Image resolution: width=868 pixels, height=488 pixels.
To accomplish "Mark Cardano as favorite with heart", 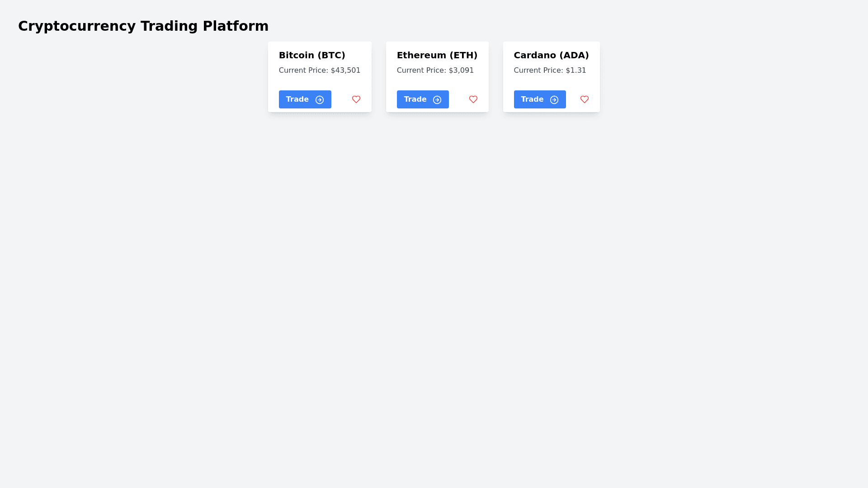I will tap(584, 99).
